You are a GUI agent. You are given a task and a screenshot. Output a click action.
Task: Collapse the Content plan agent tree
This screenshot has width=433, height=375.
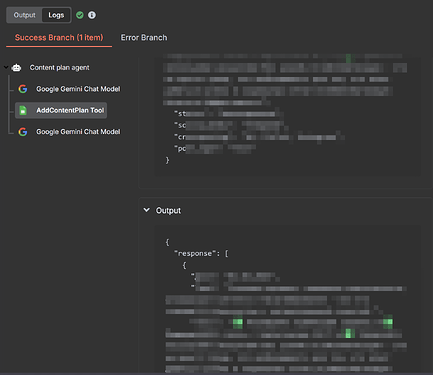point(6,67)
